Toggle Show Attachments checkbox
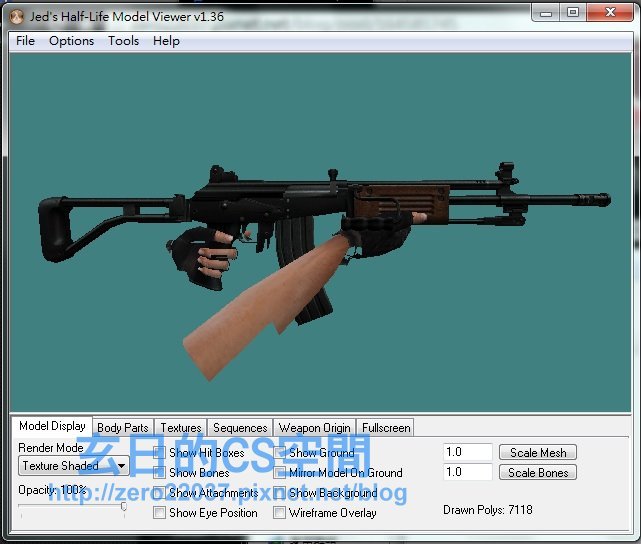 click(x=159, y=493)
